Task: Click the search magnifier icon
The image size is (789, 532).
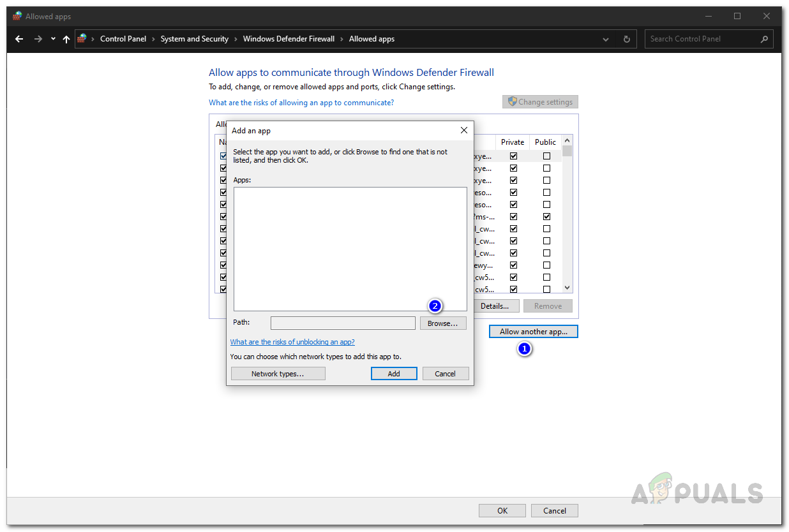Action: click(x=764, y=39)
